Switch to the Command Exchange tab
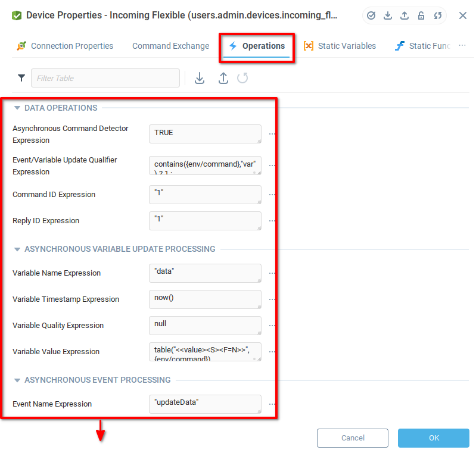 coord(170,46)
